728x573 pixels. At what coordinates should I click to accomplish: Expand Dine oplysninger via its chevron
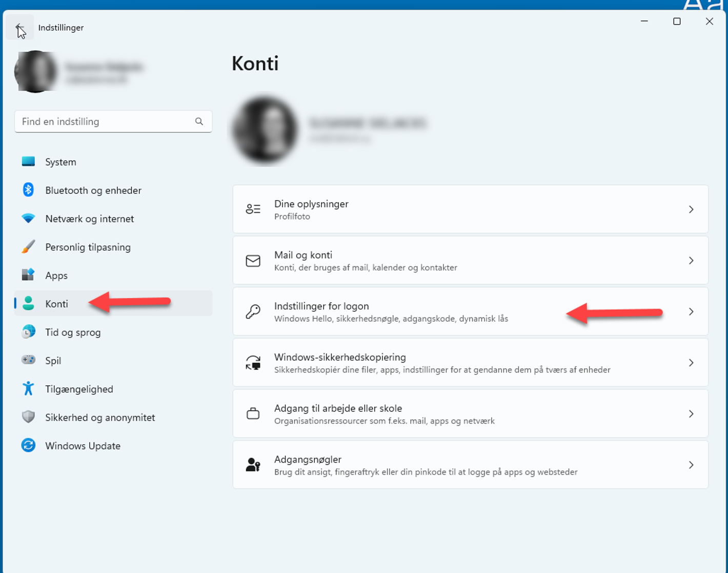point(691,209)
